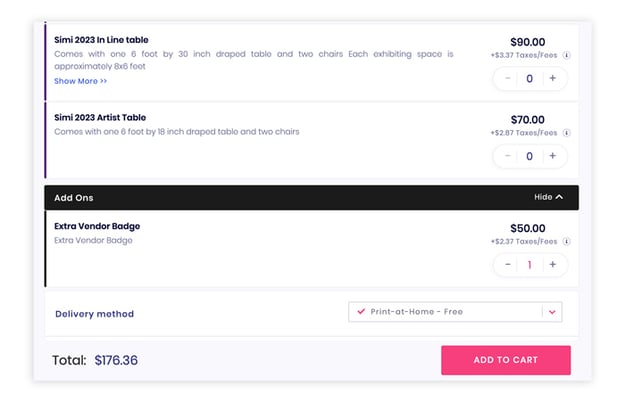Click the Extra Vendor Badge quantity value
This screenshot has width=625, height=402.
click(x=529, y=265)
